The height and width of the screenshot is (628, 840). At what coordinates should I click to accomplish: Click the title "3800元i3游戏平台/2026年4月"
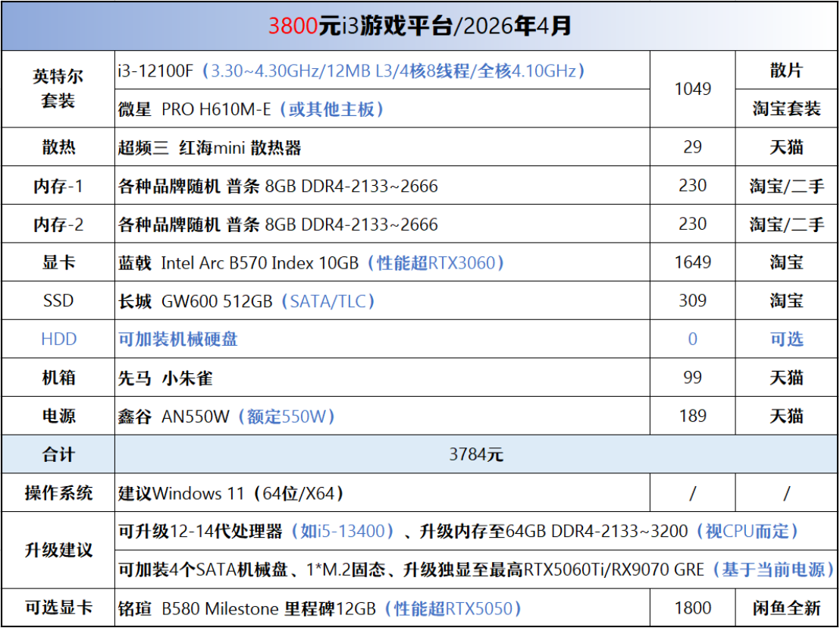pos(419,26)
